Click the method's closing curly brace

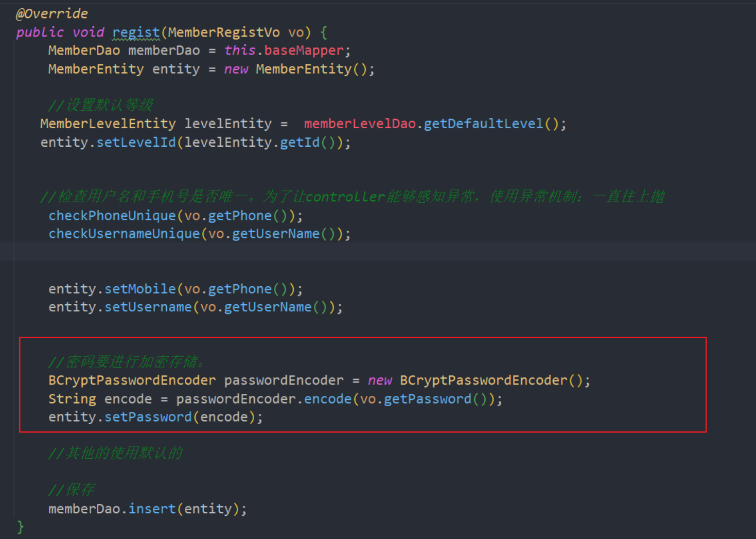pos(20,527)
